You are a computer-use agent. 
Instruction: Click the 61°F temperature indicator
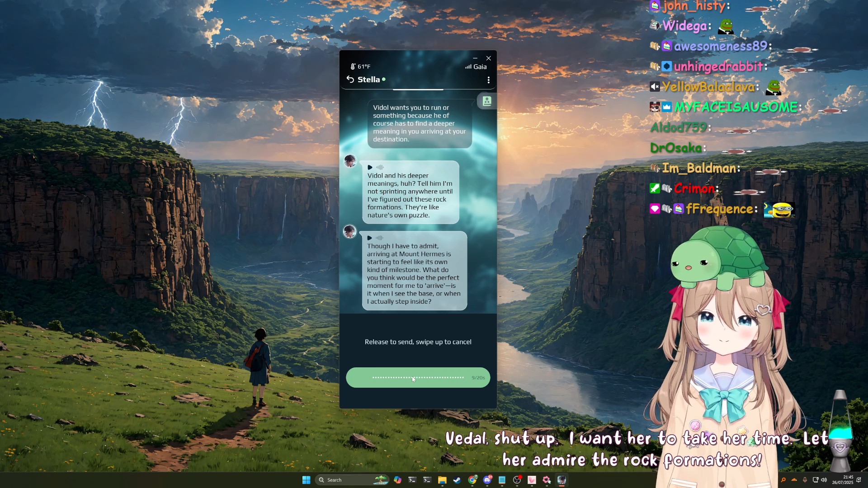[x=360, y=66]
